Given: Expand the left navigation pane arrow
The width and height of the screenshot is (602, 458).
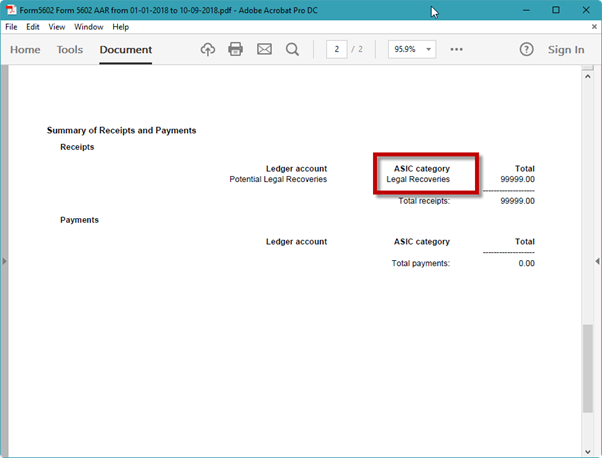Looking at the screenshot, I should pos(4,261).
